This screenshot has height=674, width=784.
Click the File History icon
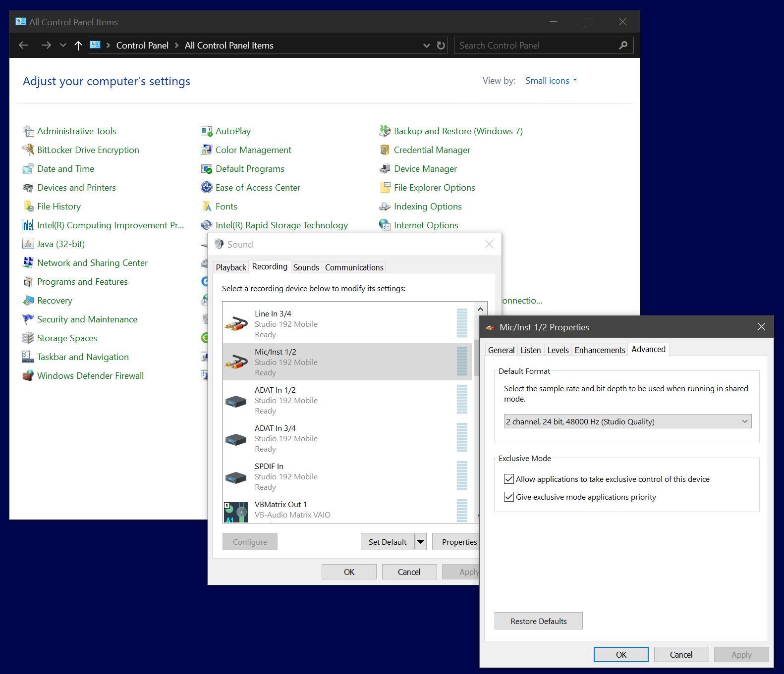[28, 207]
